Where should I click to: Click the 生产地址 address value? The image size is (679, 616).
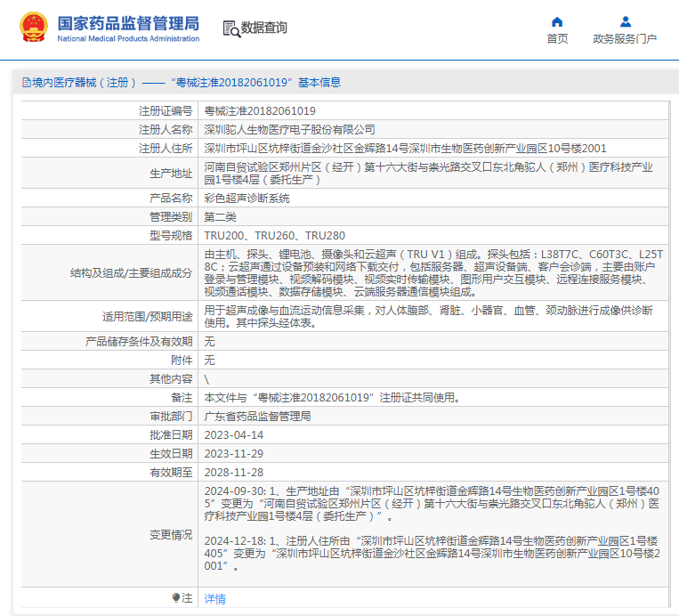point(429,174)
